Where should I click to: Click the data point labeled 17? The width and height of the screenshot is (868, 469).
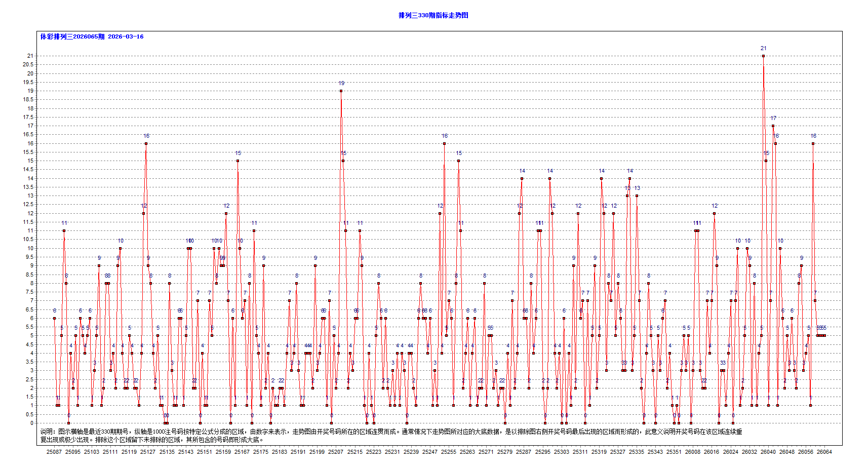click(x=773, y=126)
